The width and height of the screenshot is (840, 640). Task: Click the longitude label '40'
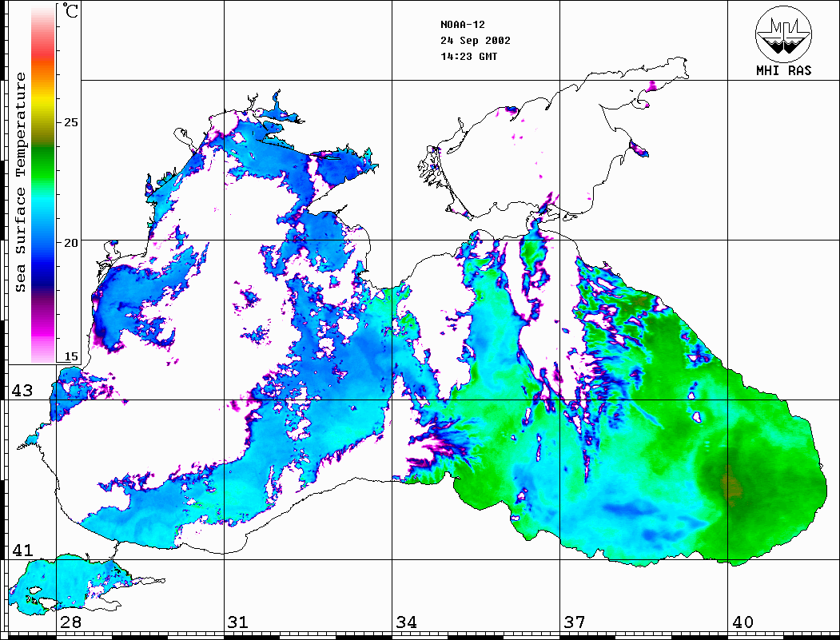(x=742, y=622)
